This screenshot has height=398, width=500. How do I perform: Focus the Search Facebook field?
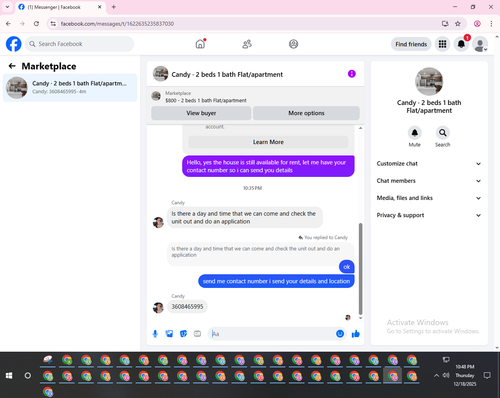tap(79, 44)
